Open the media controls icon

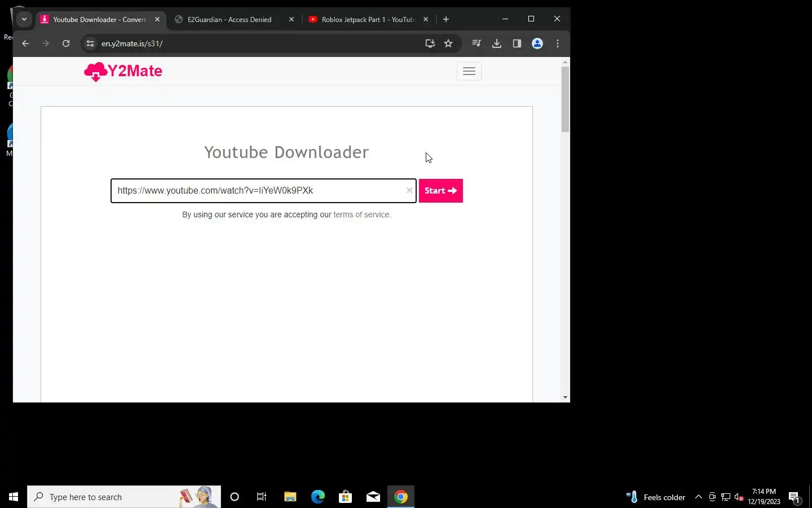coord(476,43)
